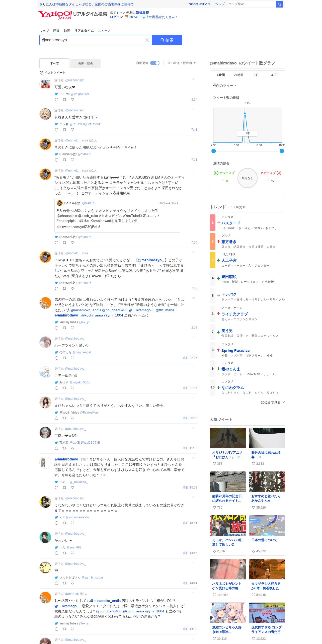Expand options chevron on かわいい〜 tweet
322x644 pixels.
(x=193, y=533)
